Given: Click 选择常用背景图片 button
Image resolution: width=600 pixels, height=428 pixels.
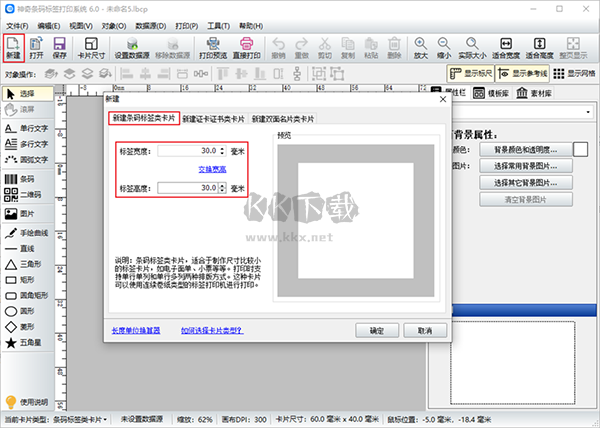Looking at the screenshot, I should tap(526, 166).
